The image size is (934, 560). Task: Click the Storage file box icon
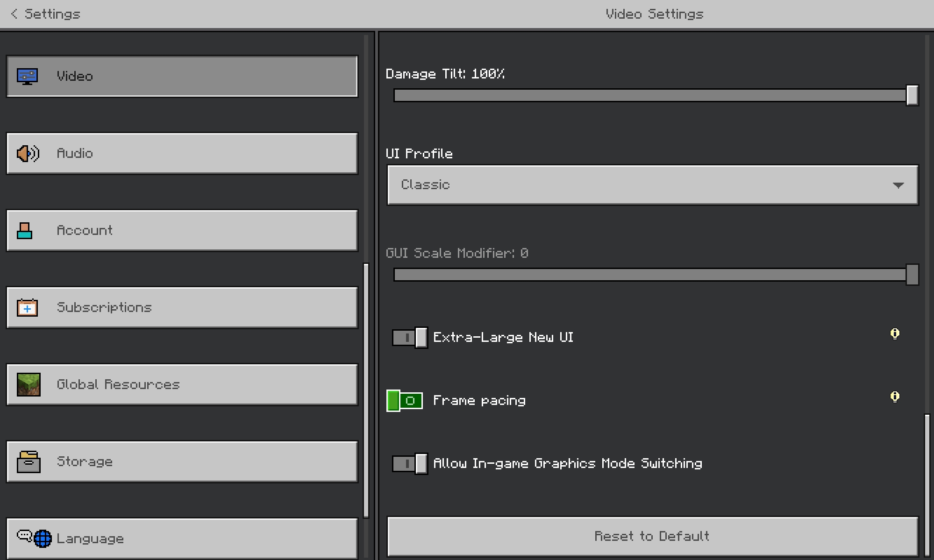[29, 461]
